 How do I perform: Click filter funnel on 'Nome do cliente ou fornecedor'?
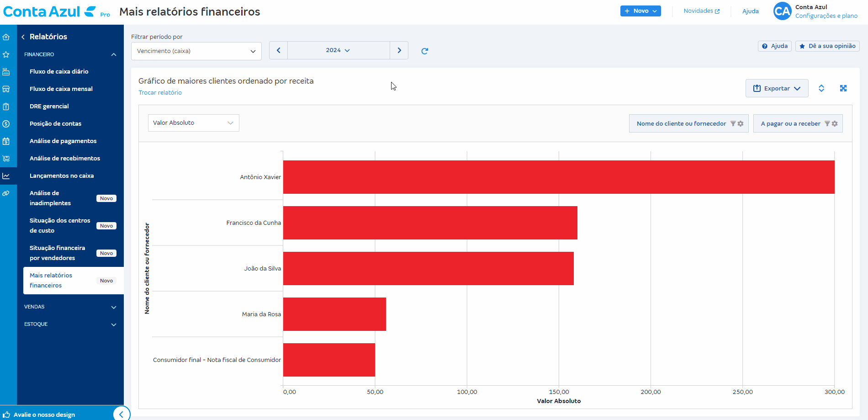(733, 124)
